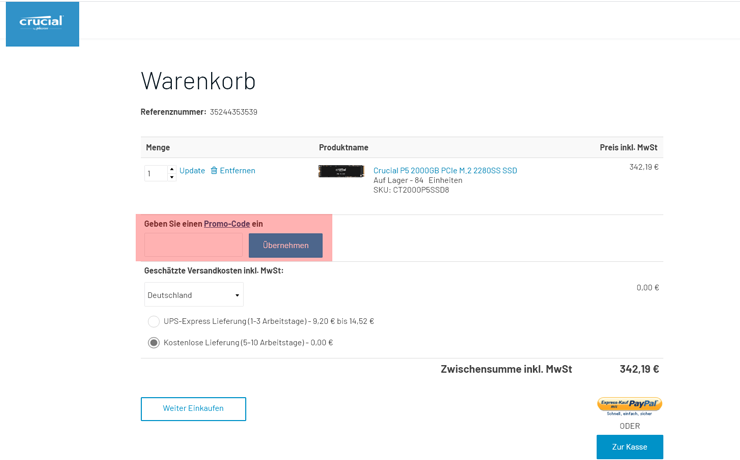The image size is (740, 460).
Task: Click the reference number 35244353539
Action: pyautogui.click(x=234, y=112)
